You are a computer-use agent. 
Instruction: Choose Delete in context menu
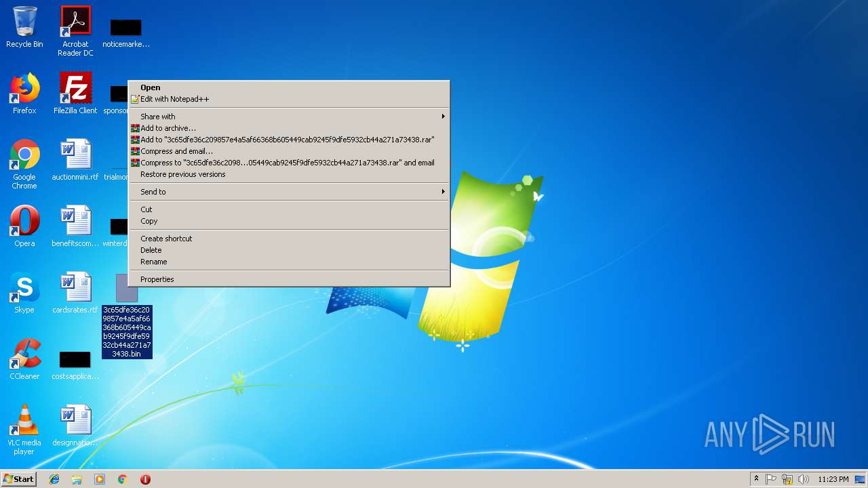point(289,250)
